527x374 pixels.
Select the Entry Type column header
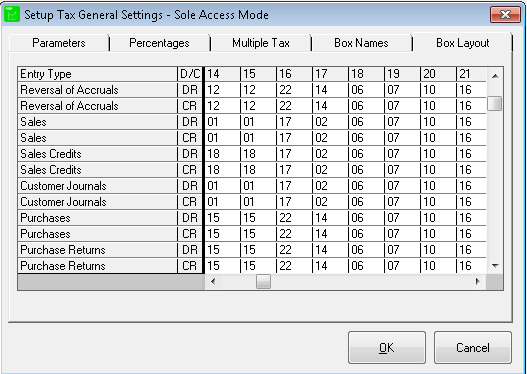97,74
